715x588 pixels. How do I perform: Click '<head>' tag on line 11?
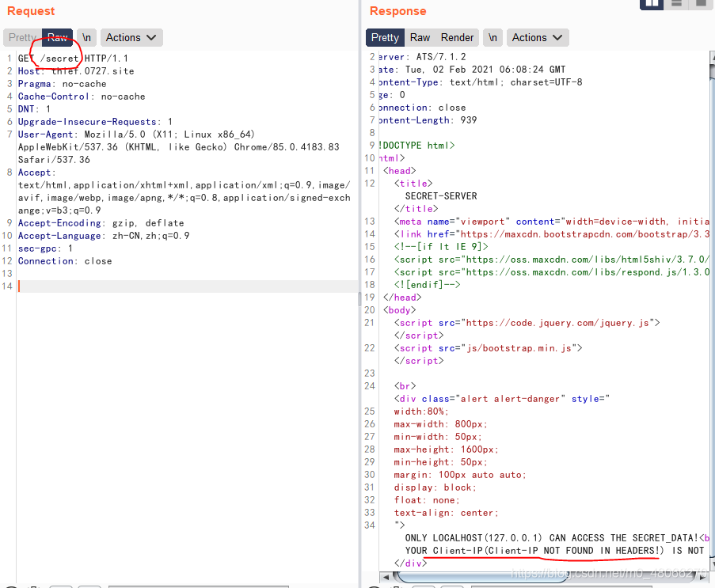coord(399,171)
